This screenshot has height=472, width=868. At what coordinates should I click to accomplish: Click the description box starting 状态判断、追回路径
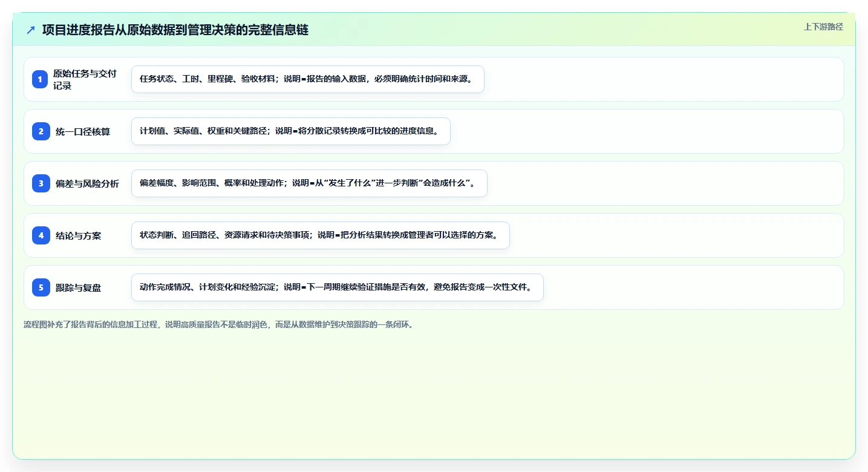[321, 235]
